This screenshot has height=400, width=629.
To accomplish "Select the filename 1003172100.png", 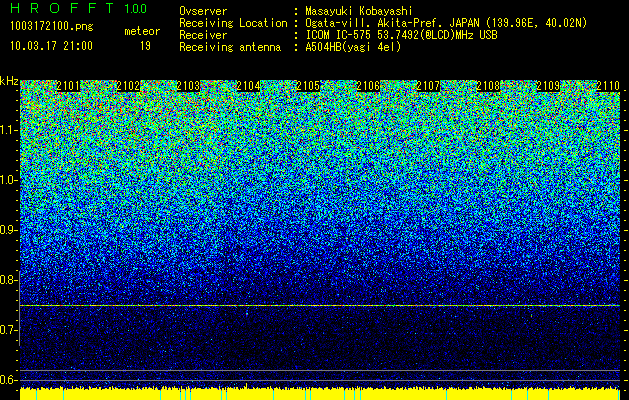I will click(52, 27).
